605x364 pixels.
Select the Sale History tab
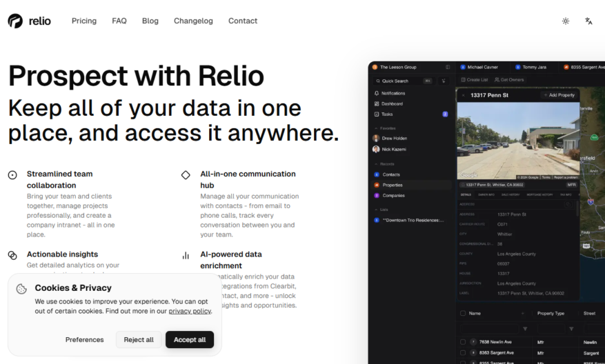point(510,194)
